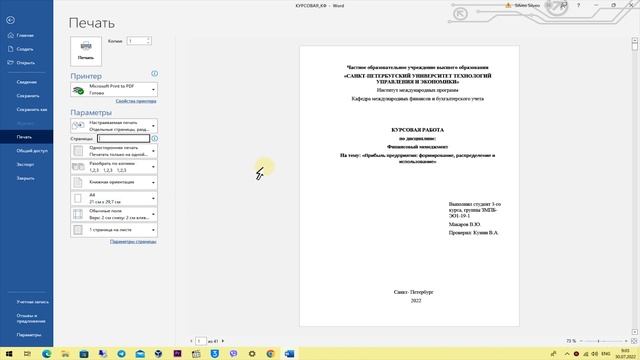Open Параметры (Options) at sidebar bottom

click(x=26, y=335)
